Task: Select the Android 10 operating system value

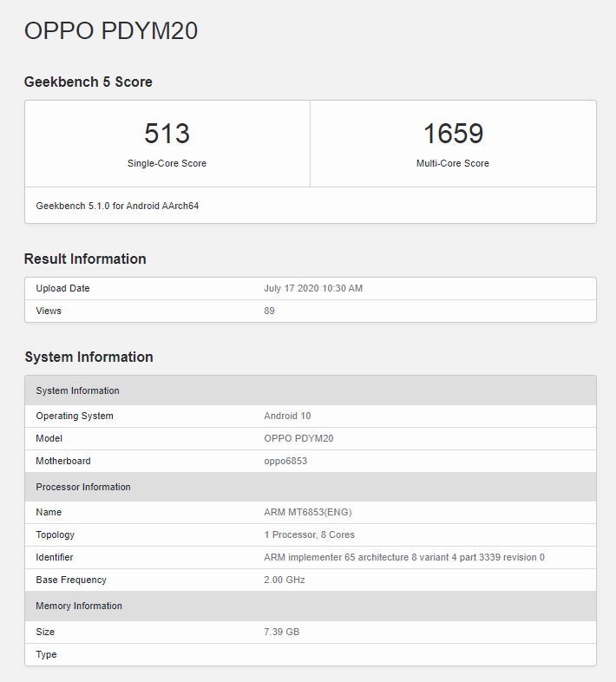Action: (x=287, y=416)
